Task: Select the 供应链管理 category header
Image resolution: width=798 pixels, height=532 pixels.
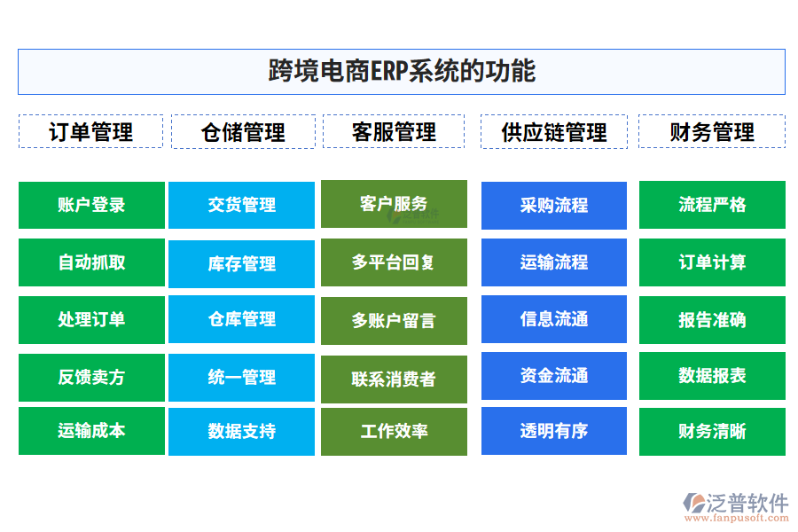Action: tap(554, 132)
